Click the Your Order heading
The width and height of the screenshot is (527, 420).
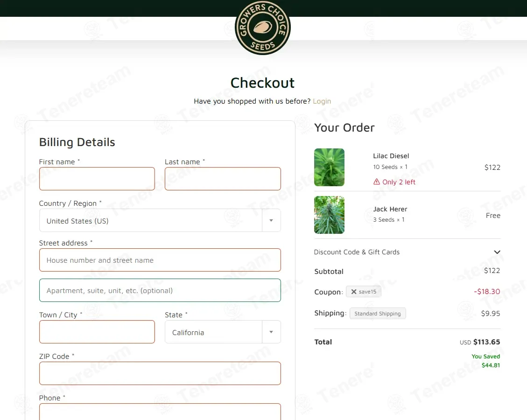pos(344,128)
